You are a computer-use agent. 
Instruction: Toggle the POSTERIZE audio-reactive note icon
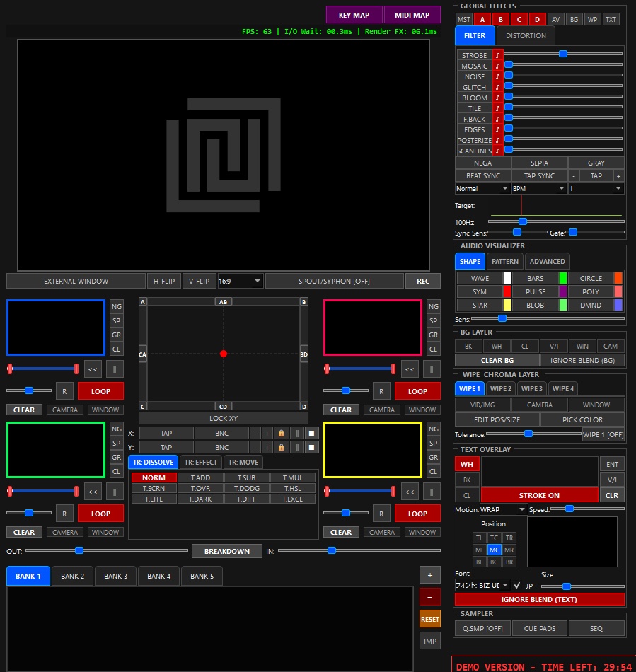pos(497,140)
